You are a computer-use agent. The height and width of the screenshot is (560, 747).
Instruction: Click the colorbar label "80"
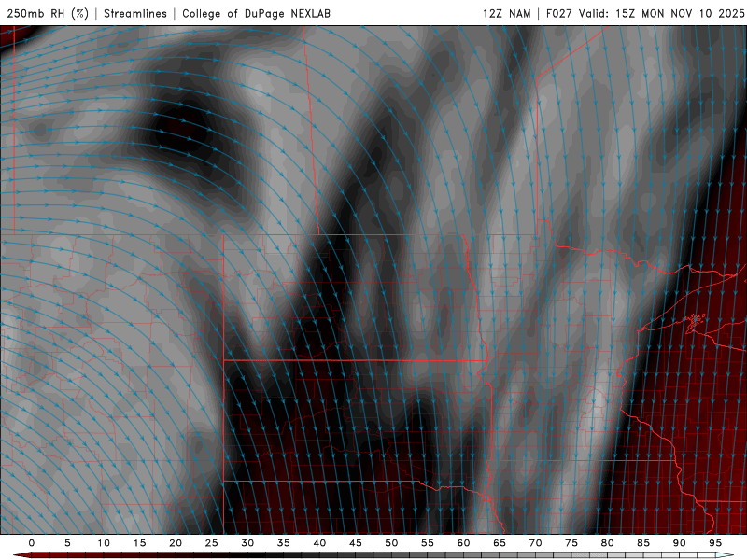point(607,543)
